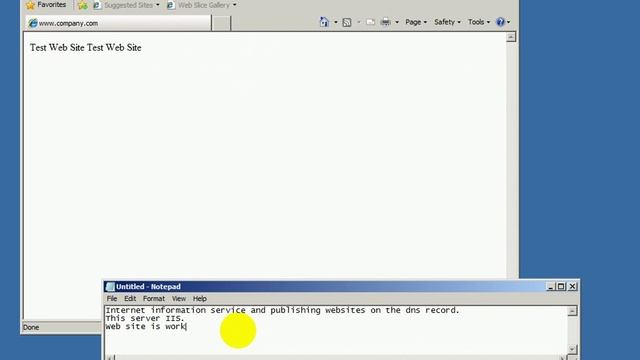
Task: Open the Favorites star button
Action: click(x=46, y=5)
